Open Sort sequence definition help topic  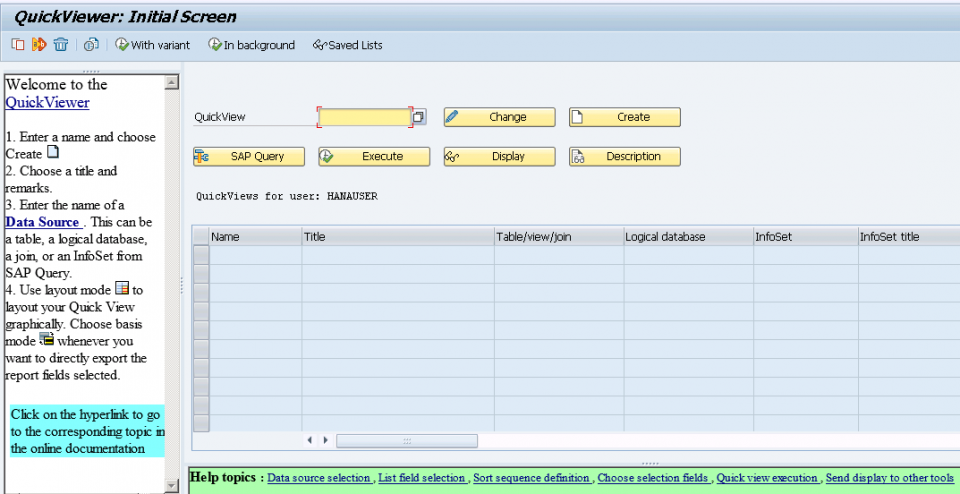click(x=531, y=478)
